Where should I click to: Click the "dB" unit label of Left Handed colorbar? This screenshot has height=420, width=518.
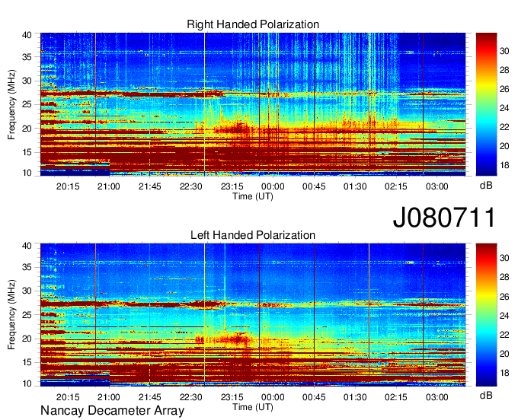coord(486,395)
